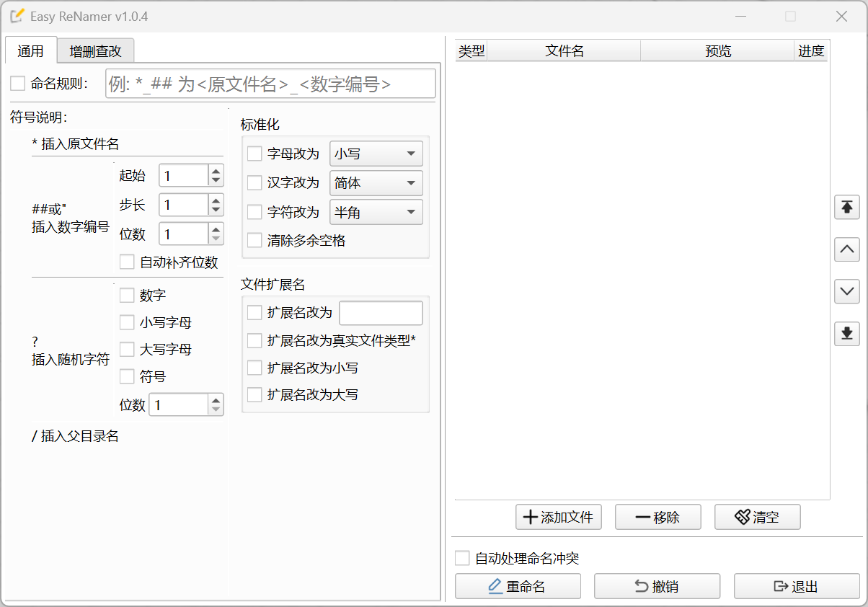
Task: Click move-to-bottom arrow icon beside file list
Action: tap(846, 334)
